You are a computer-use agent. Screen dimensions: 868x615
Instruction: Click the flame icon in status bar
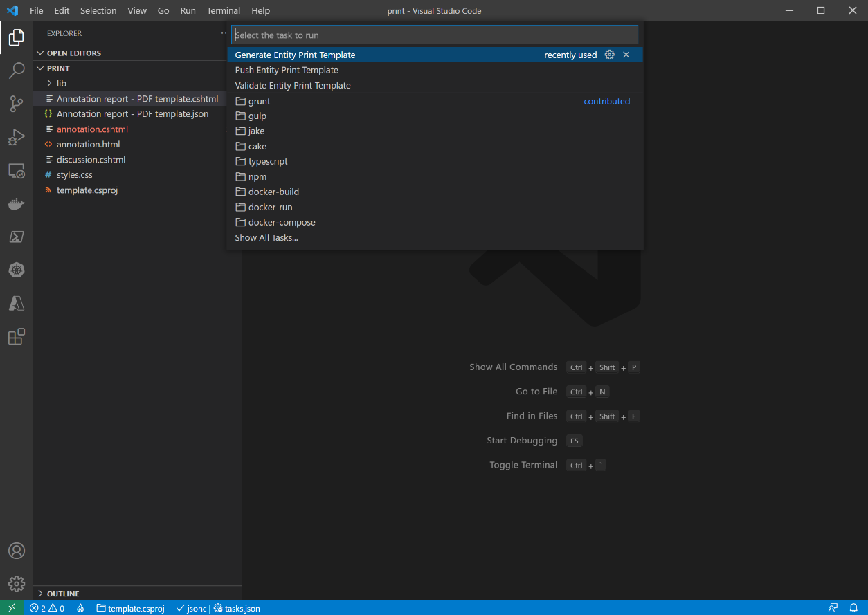tap(80, 608)
